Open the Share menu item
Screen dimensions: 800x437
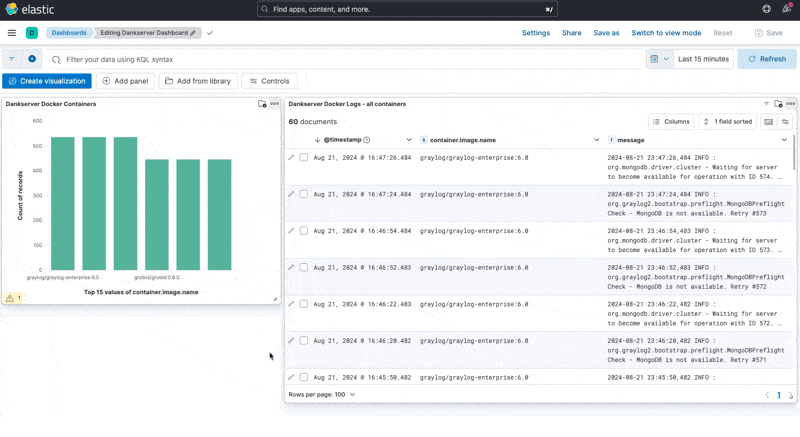(x=571, y=33)
